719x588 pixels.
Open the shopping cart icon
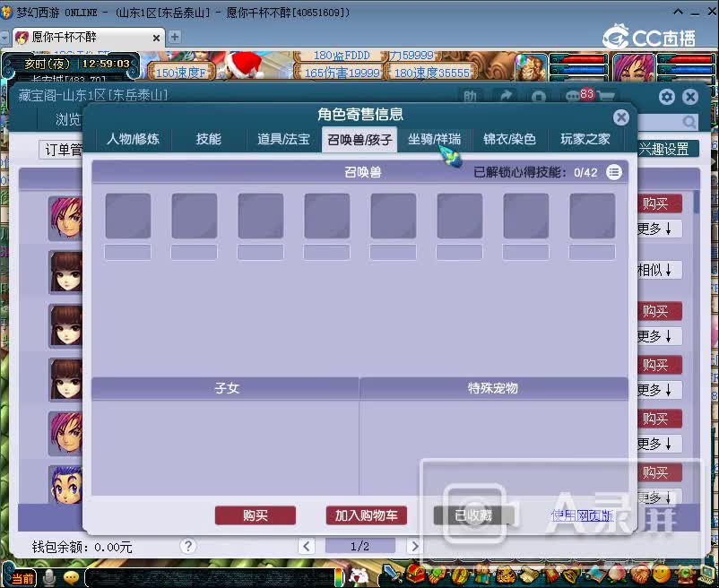click(x=606, y=97)
